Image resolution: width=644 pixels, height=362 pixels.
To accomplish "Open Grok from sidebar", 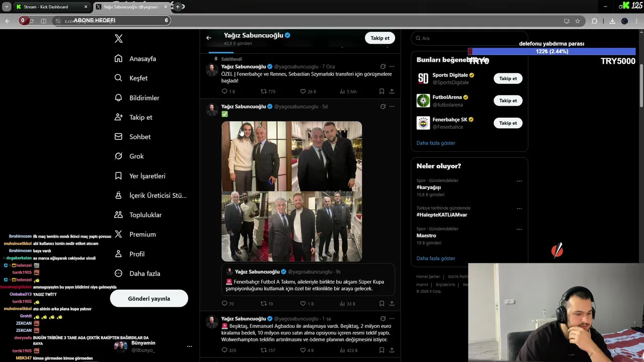I will point(129,156).
